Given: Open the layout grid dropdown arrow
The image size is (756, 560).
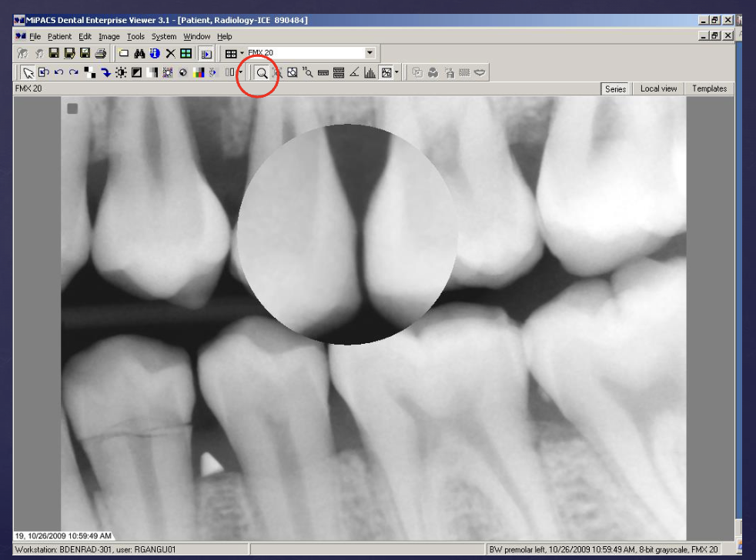Looking at the screenshot, I should point(242,53).
